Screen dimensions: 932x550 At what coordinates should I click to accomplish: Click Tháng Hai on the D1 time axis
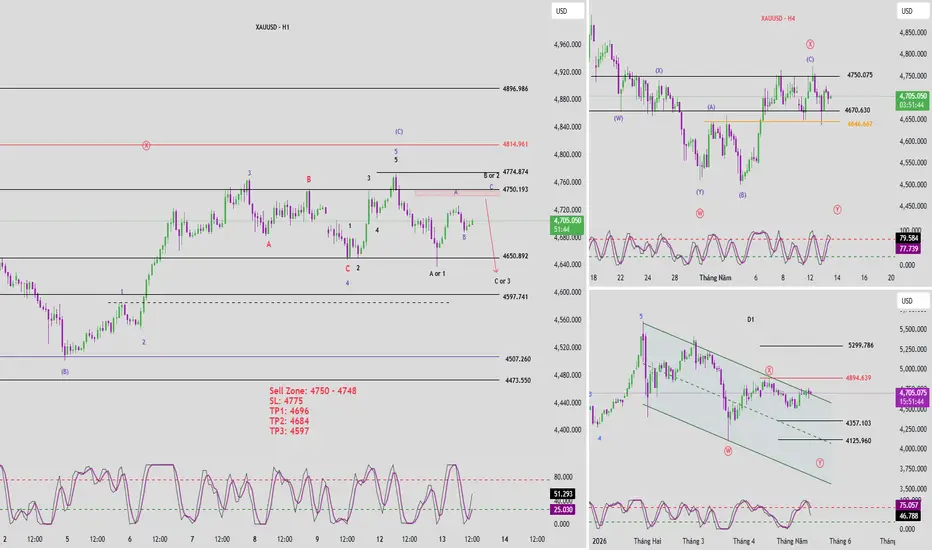(647, 541)
